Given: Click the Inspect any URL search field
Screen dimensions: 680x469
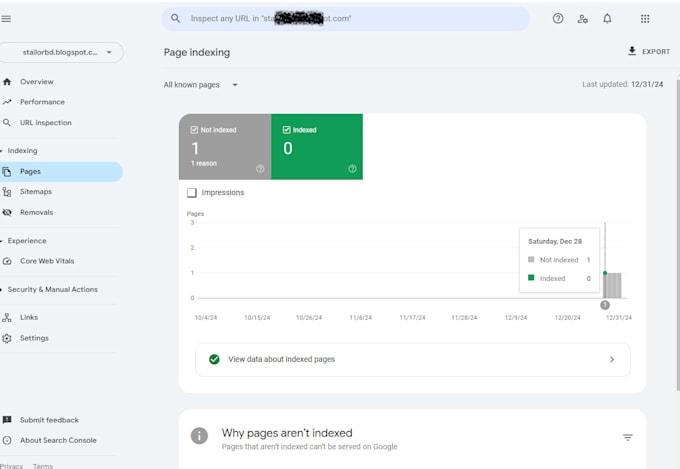Looking at the screenshot, I should tap(346, 19).
